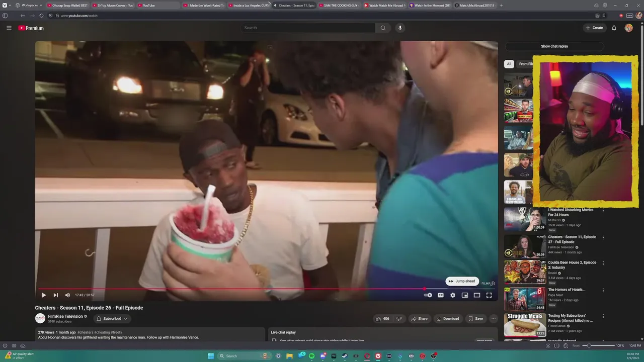
Task: Open video settings gear
Action: coord(453,295)
